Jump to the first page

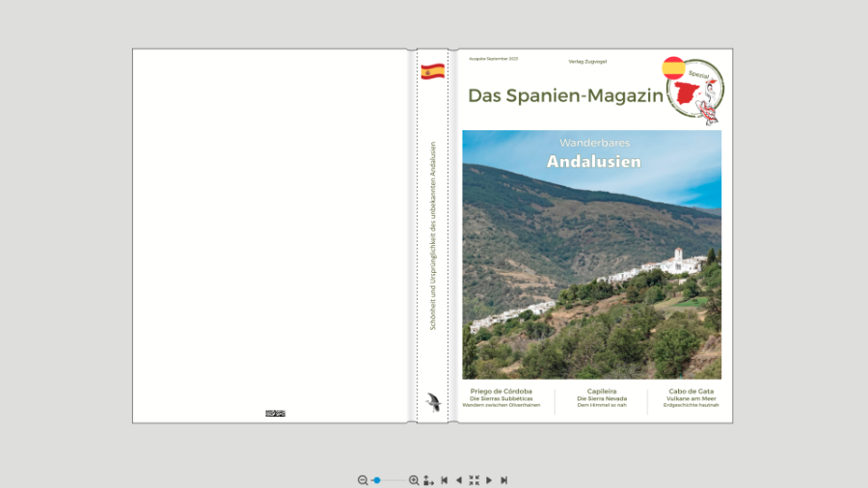[444, 480]
